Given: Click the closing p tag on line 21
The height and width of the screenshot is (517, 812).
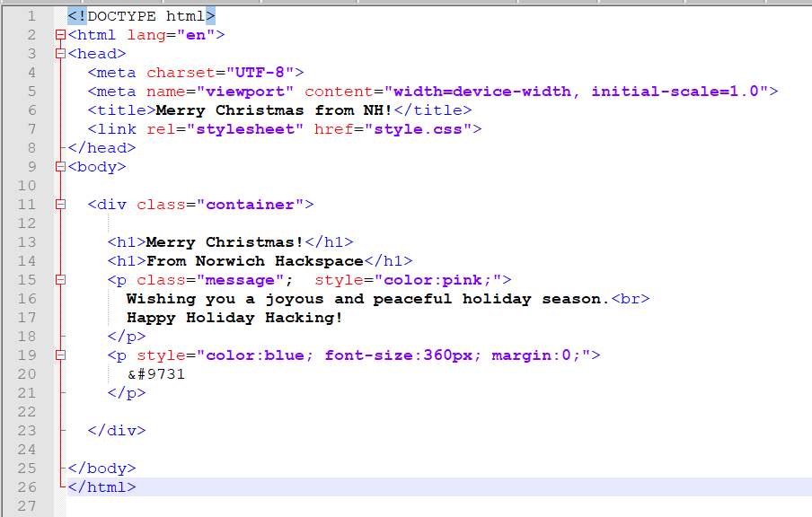Looking at the screenshot, I should click(x=127, y=393).
